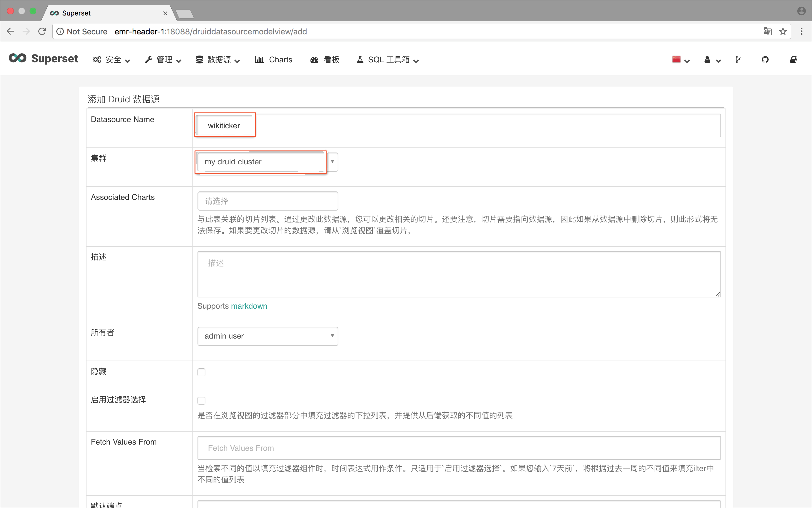The width and height of the screenshot is (812, 508).
Task: Toggle the 隐藏 hidden checkbox
Action: tap(202, 372)
